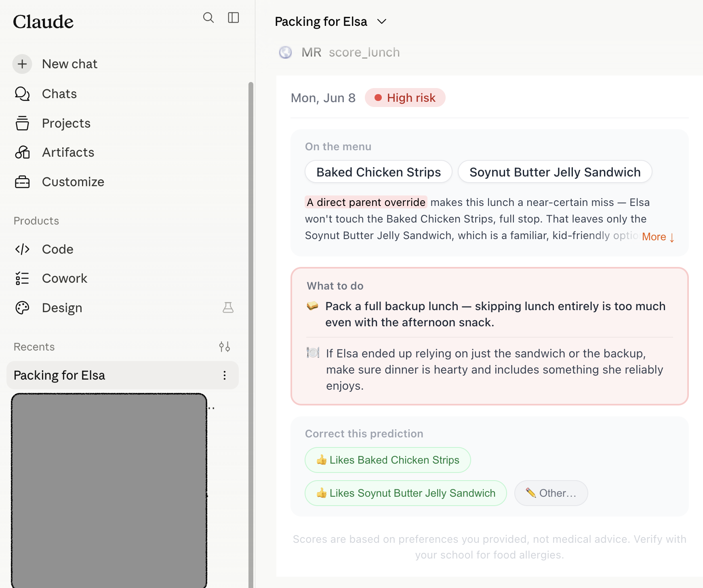Expand menu description with More link
The height and width of the screenshot is (588, 703).
(x=658, y=237)
